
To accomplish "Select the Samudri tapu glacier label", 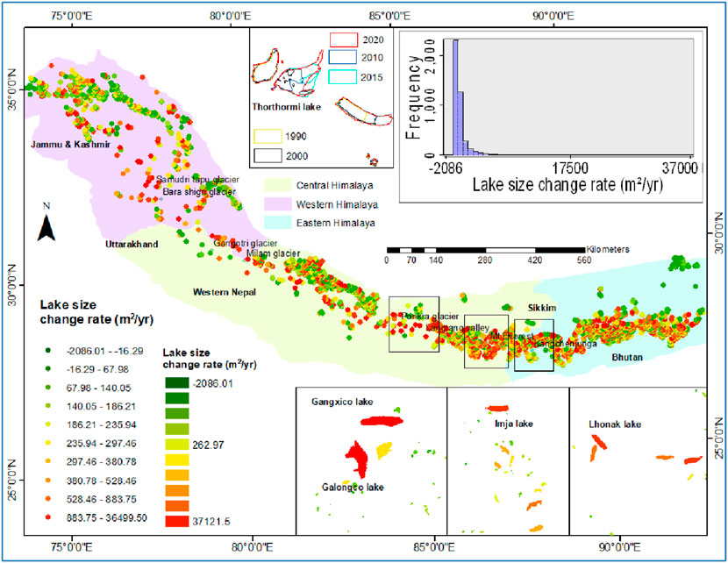I will point(197,179).
